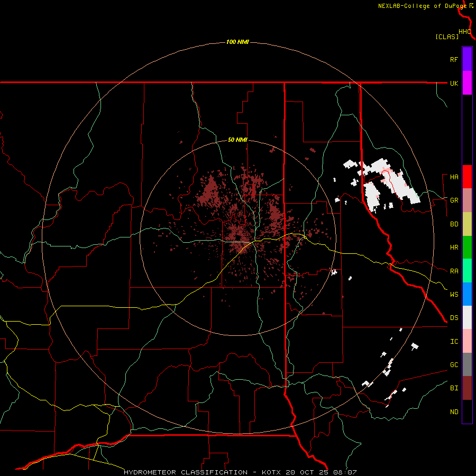Click the IC legend label
This screenshot has width=476, height=476.
[454, 342]
